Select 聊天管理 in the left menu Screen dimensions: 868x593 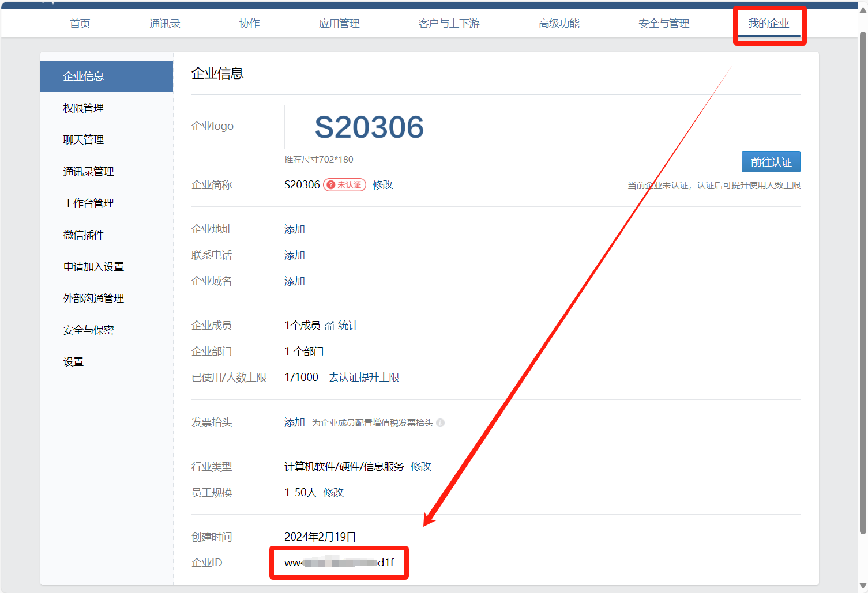pyautogui.click(x=84, y=140)
